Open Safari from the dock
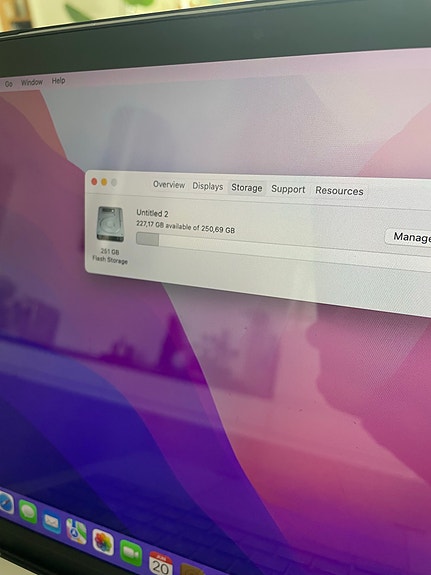431x575 pixels. click(x=5, y=503)
